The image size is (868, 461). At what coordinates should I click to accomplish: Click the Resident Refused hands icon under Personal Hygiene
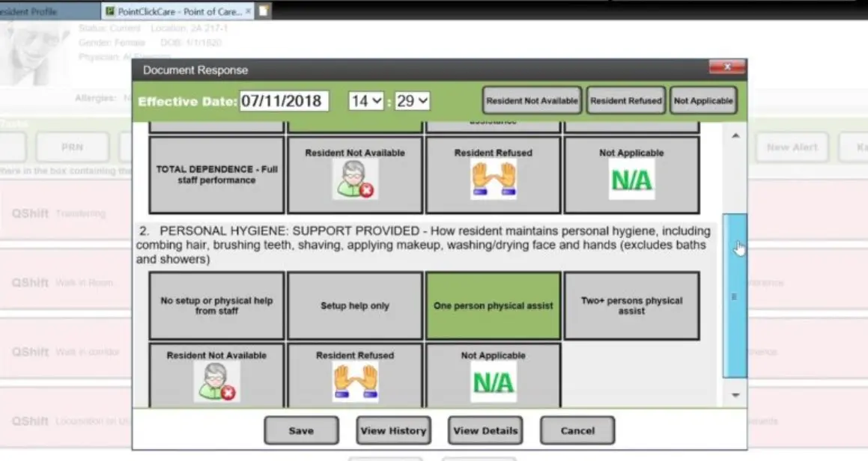pos(354,382)
